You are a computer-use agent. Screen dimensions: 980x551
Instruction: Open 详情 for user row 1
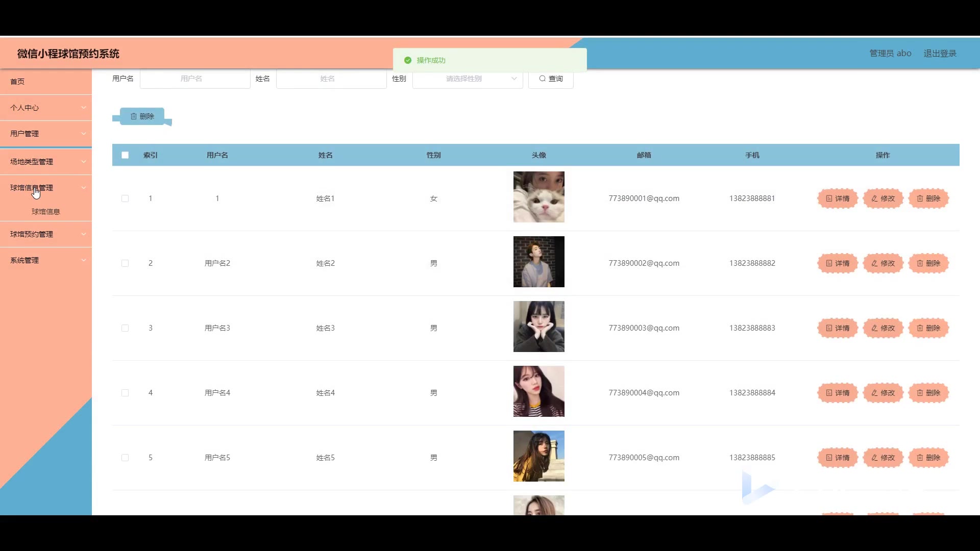point(837,198)
